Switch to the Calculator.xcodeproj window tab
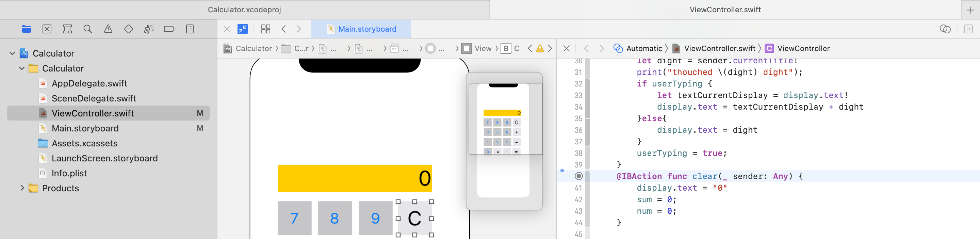Viewport: 980px width, 239px height. pyautogui.click(x=245, y=10)
